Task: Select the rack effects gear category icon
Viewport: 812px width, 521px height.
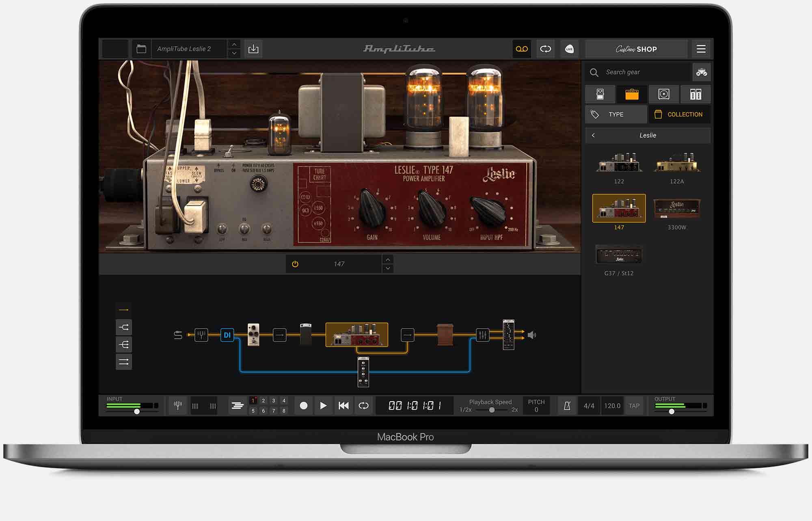Action: pos(695,94)
